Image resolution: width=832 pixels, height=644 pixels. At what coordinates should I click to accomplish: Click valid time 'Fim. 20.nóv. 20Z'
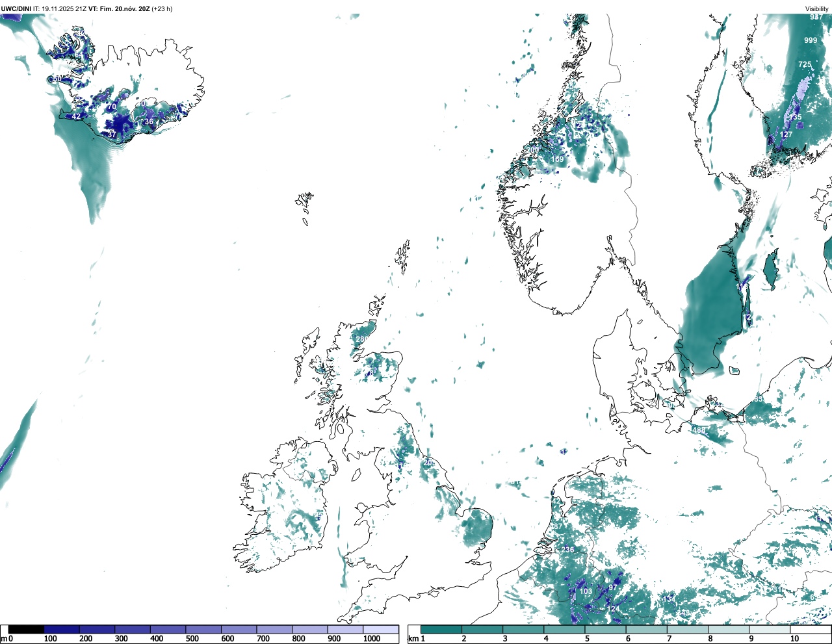pos(125,9)
